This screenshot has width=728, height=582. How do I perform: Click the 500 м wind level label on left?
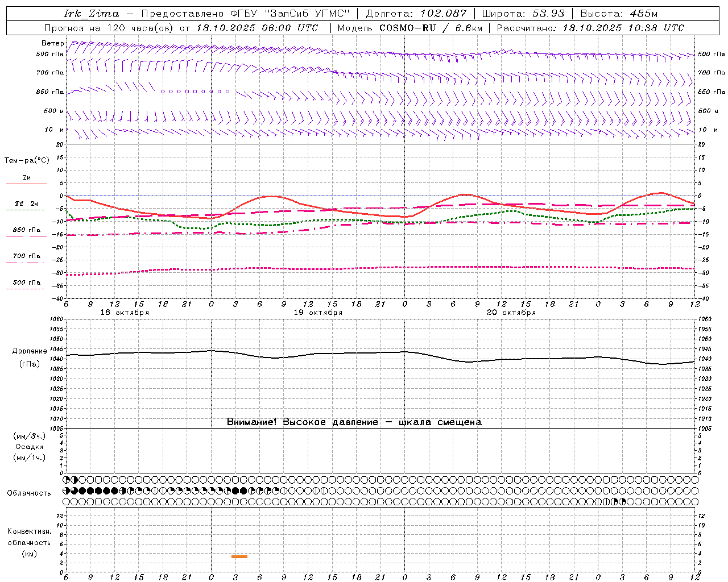point(54,111)
